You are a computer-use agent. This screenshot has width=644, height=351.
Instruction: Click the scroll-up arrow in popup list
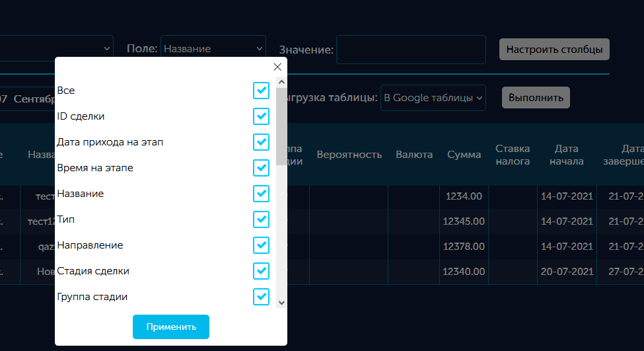coord(281,83)
